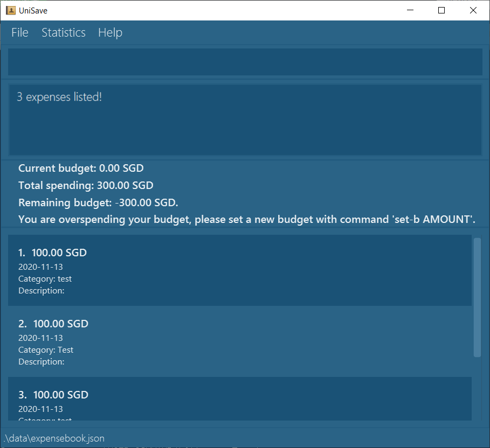Click the '3 expenses listed!' result message
Viewport: 490px width, 448px height.
[59, 97]
